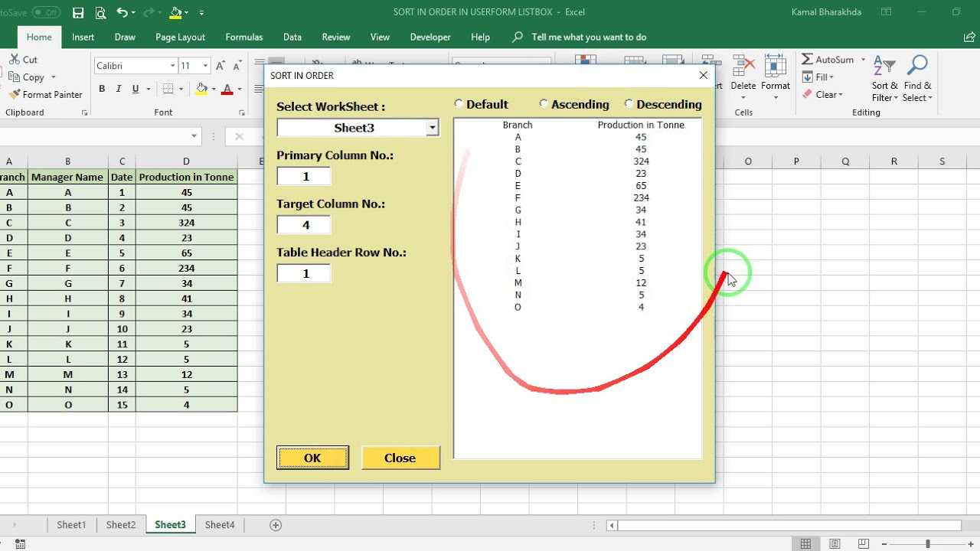
Task: Click Tell me what you want to do
Action: (x=589, y=37)
